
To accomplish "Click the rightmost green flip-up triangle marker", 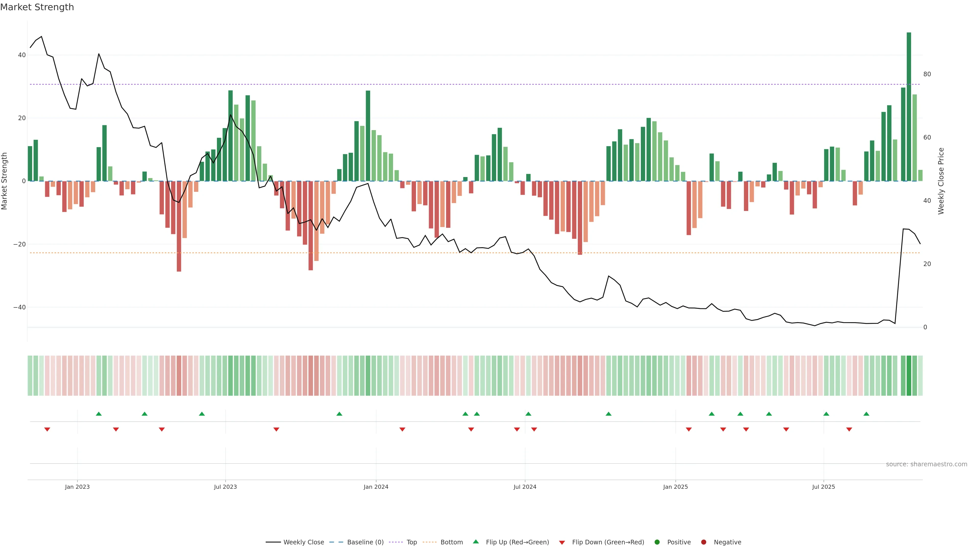I will pyautogui.click(x=866, y=414).
